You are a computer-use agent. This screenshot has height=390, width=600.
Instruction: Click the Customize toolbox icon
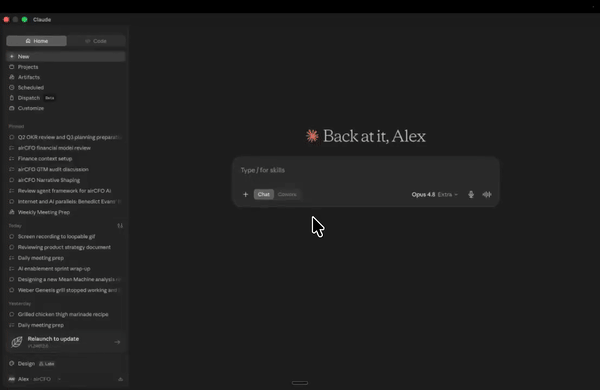coord(11,108)
